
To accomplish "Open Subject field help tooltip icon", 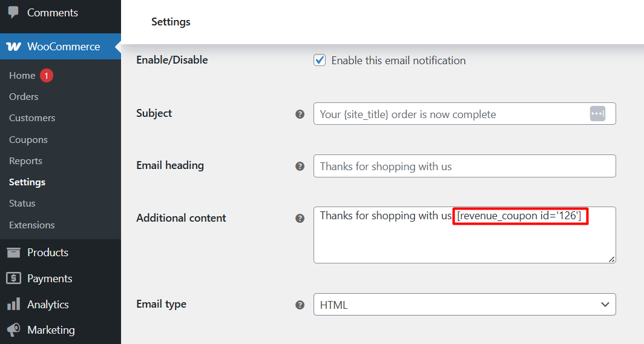I will click(x=300, y=114).
